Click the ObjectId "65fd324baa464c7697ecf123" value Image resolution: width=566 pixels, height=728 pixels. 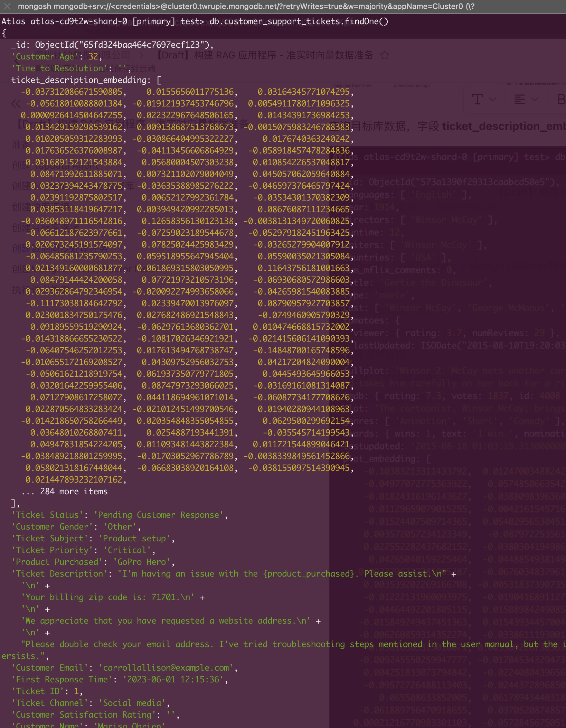point(122,45)
